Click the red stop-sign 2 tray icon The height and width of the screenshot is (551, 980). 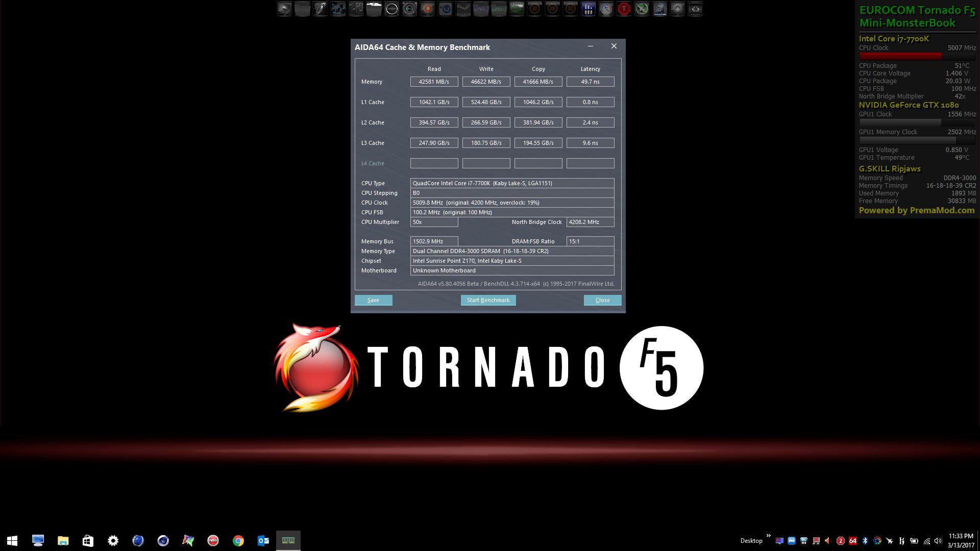coord(841,541)
